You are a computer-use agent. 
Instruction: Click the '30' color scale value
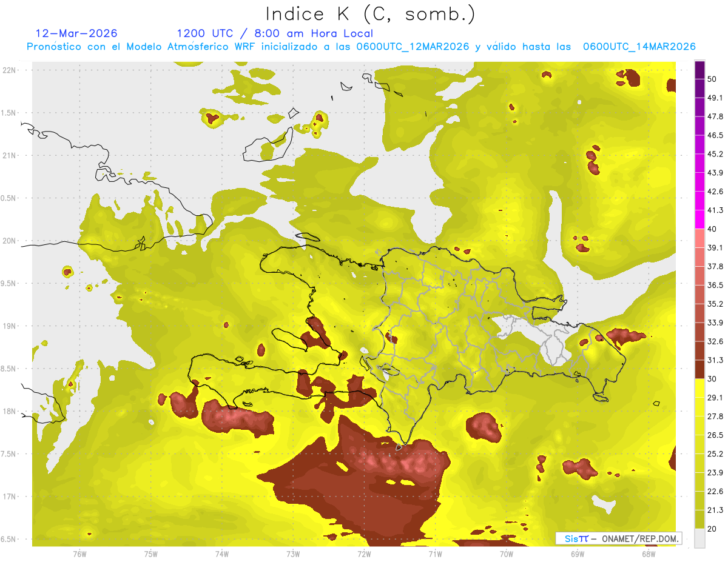pos(713,379)
